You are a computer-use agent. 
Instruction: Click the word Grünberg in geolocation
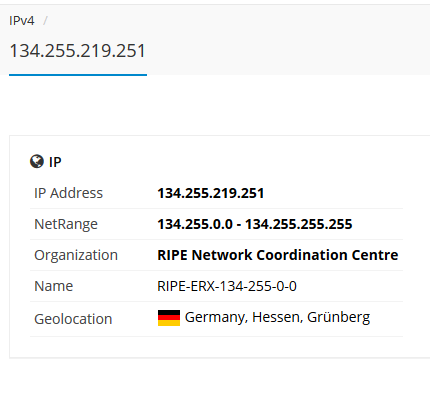(338, 318)
